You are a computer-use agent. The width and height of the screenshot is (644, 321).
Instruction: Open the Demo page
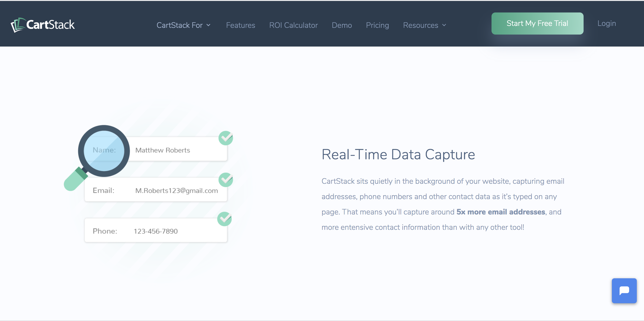341,25
